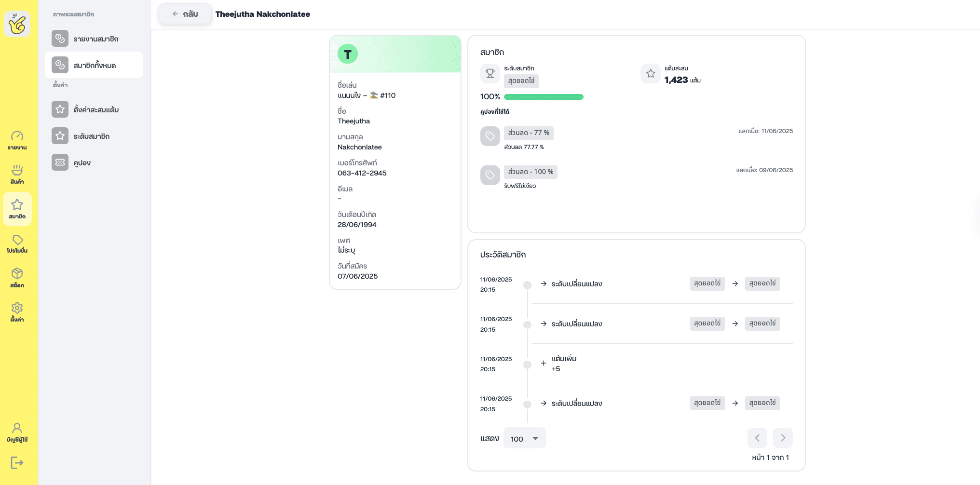Click the phone number 063-412-2945
Viewport: 980px width, 485px height.
click(362, 173)
